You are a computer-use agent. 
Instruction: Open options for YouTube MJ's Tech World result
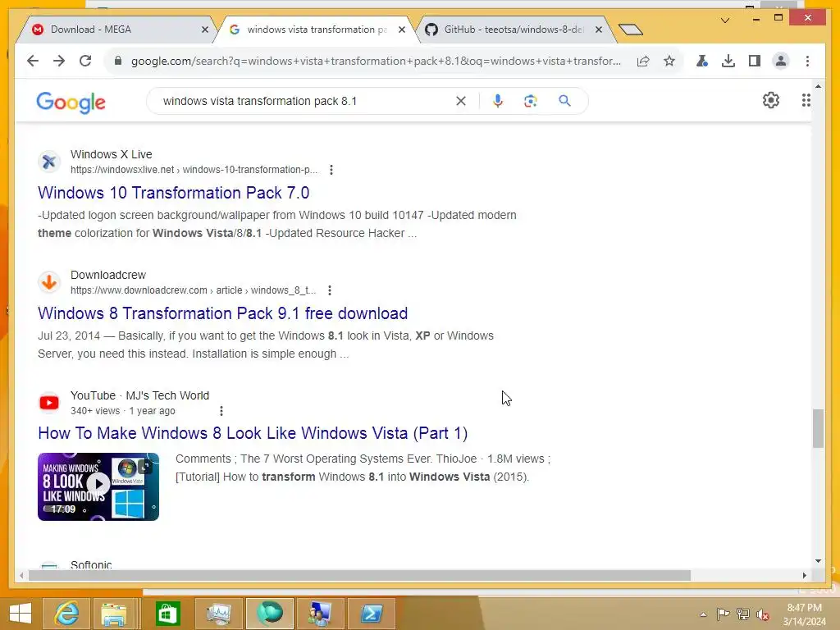[221, 411]
